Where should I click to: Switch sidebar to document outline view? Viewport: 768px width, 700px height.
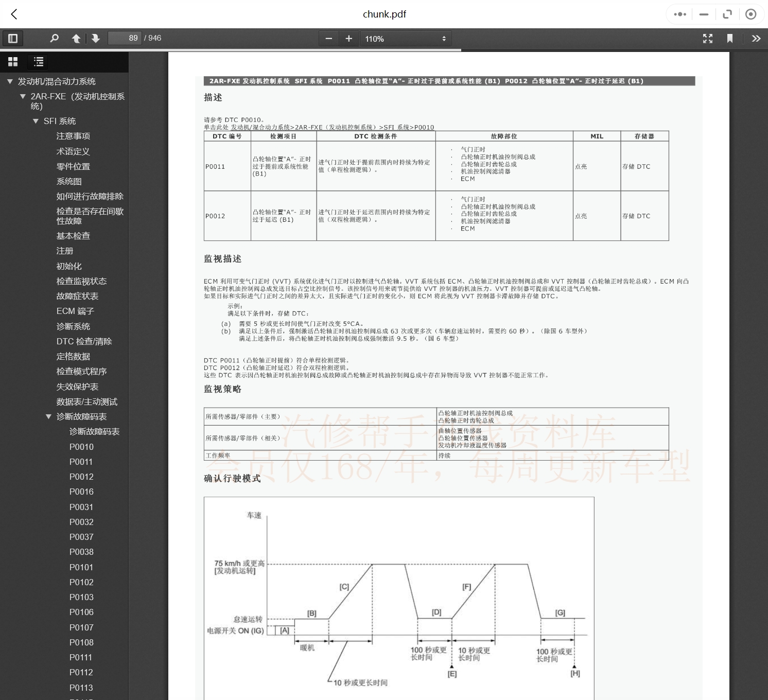point(39,62)
